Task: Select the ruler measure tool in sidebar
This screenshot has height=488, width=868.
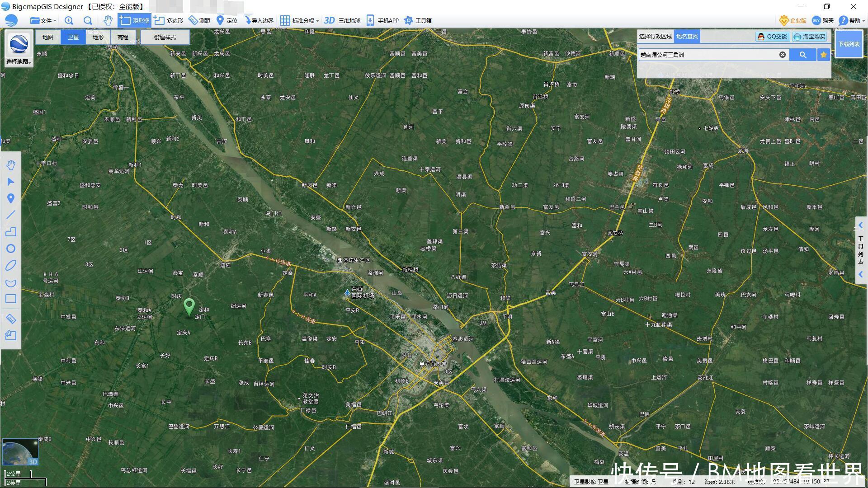Action: click(x=11, y=319)
